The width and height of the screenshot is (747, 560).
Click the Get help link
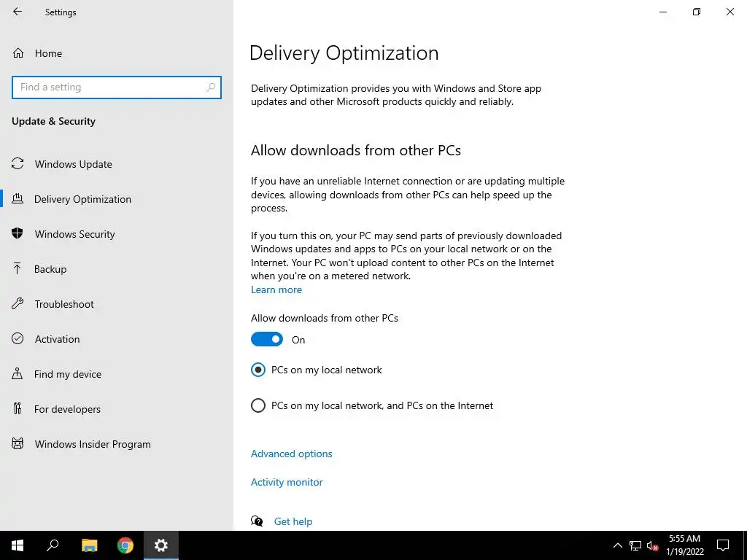coord(293,521)
